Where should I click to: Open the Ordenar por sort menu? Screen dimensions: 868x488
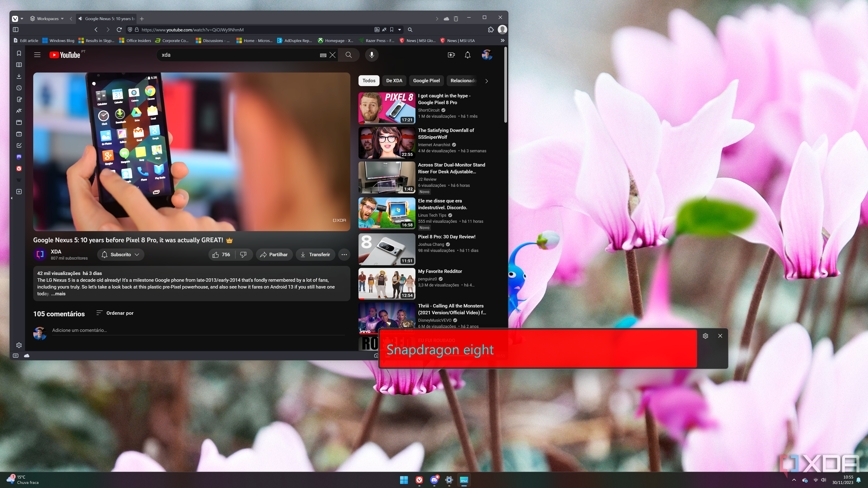click(115, 313)
